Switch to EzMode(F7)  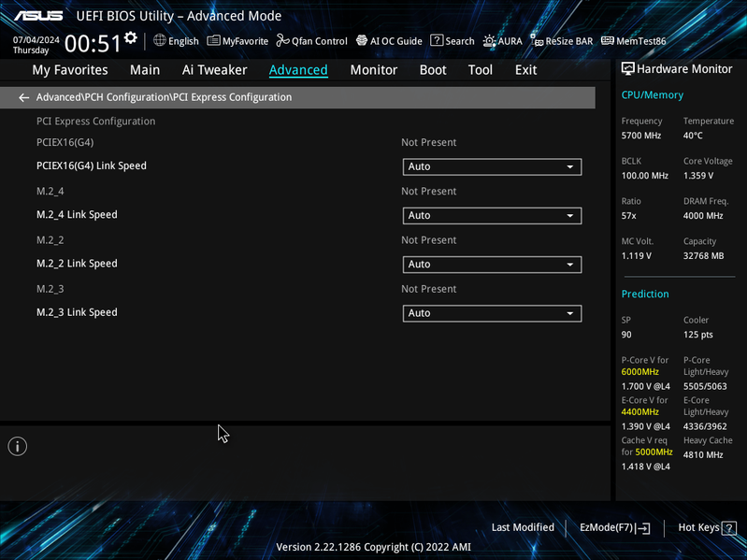(x=614, y=527)
